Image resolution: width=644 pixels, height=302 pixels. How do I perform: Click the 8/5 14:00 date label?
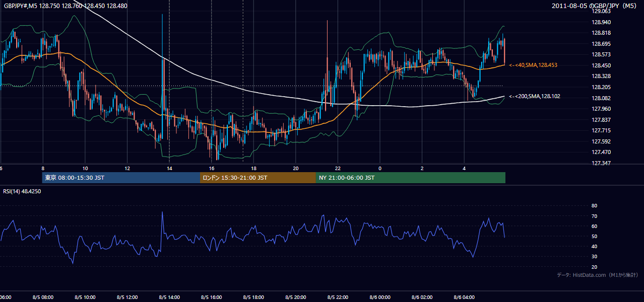tap(169, 297)
